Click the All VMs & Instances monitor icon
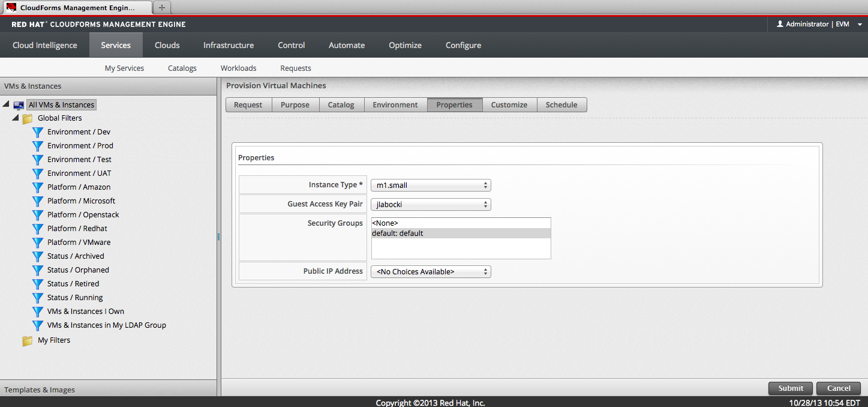Viewport: 868px width, 407px height. click(19, 105)
